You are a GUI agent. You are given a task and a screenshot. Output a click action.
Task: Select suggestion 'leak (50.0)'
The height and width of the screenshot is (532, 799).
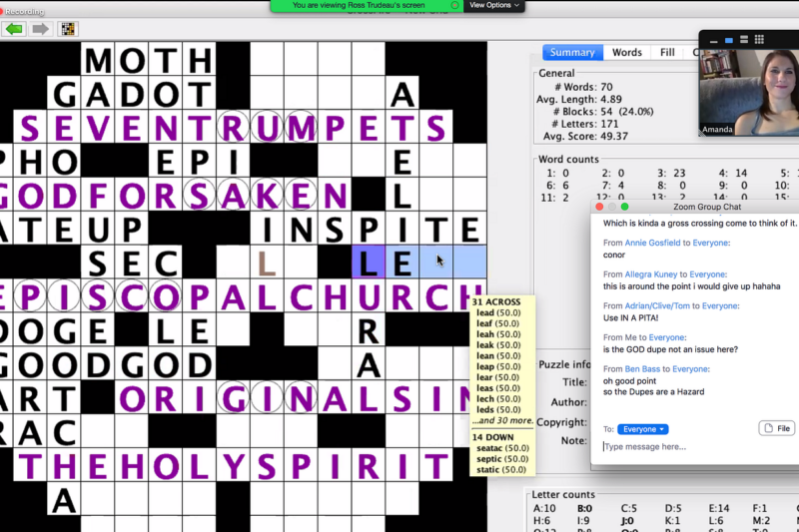pyautogui.click(x=498, y=344)
